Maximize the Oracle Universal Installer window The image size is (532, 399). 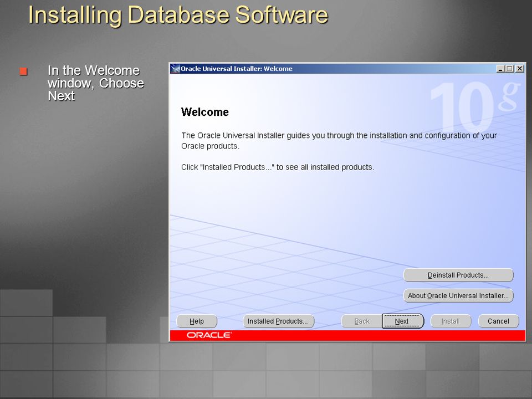(x=510, y=69)
